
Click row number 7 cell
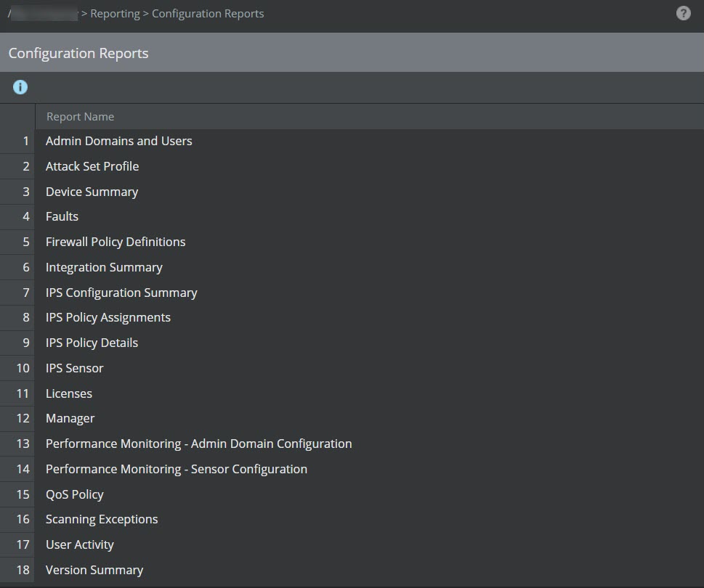tap(17, 293)
